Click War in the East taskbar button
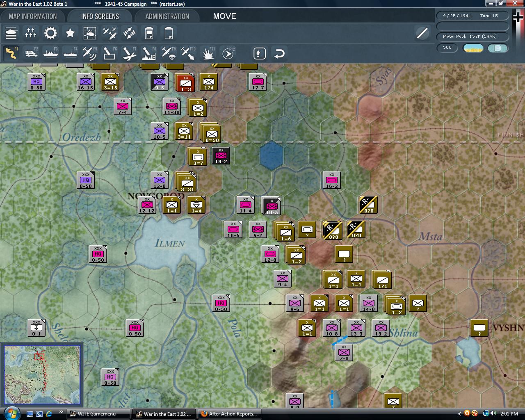 click(x=164, y=414)
